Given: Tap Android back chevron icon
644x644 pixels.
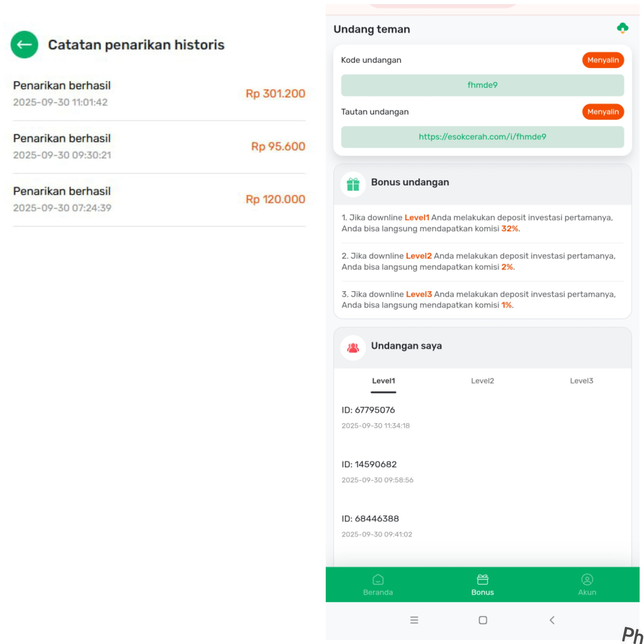Looking at the screenshot, I should coord(552,620).
